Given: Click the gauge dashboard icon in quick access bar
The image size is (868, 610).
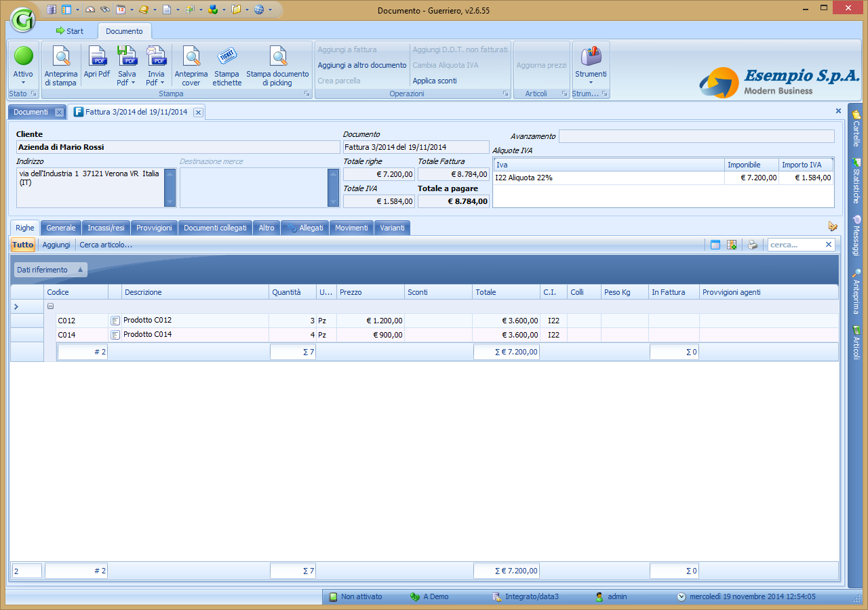Looking at the screenshot, I should pyautogui.click(x=91, y=9).
